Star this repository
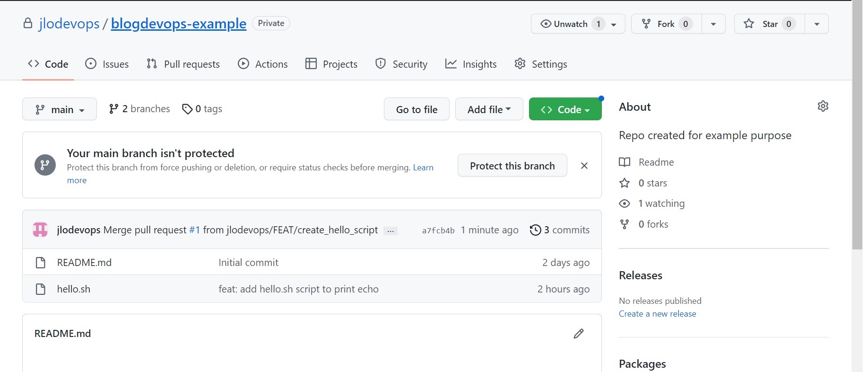 769,24
